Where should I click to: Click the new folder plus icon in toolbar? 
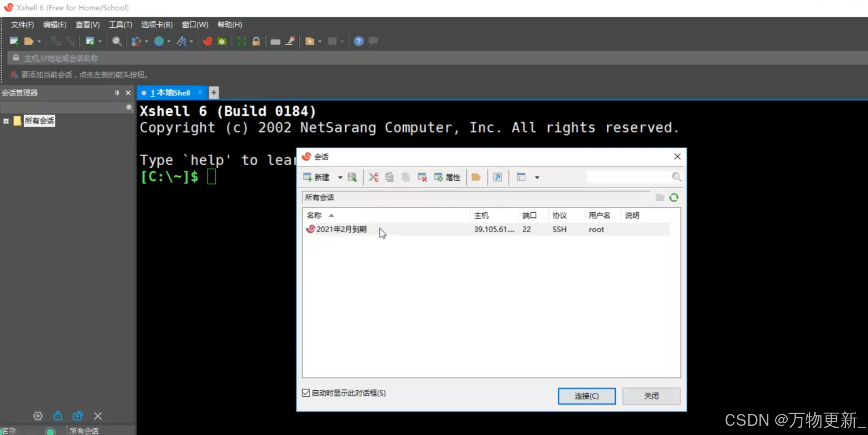pos(310,41)
